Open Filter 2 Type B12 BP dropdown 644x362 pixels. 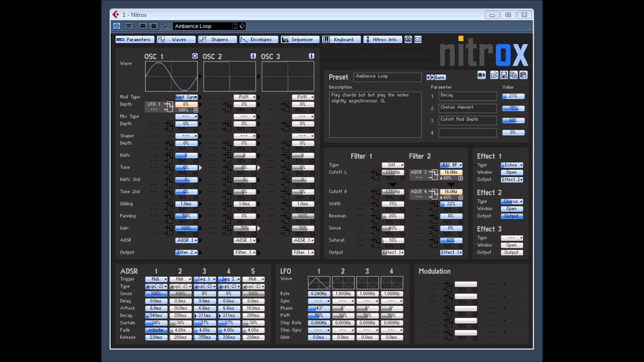tap(451, 165)
